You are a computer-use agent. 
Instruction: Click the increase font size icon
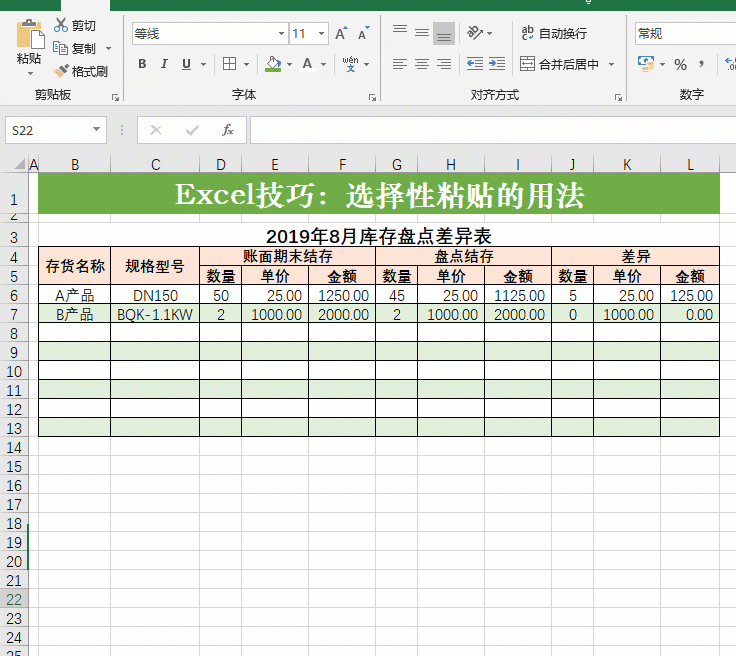coord(341,33)
